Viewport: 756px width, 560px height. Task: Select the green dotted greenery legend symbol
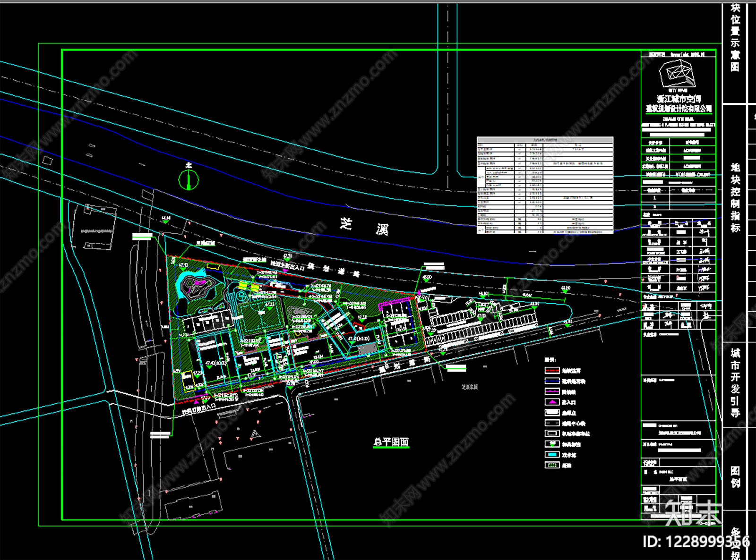pos(552,465)
